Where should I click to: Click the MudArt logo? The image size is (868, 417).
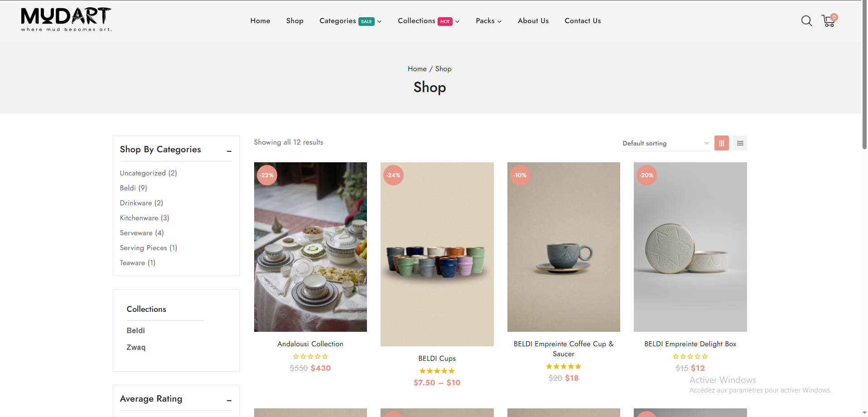[x=66, y=19]
